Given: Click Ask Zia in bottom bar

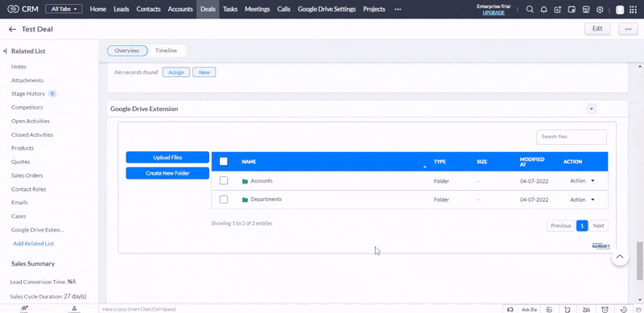Looking at the screenshot, I should tap(530, 309).
